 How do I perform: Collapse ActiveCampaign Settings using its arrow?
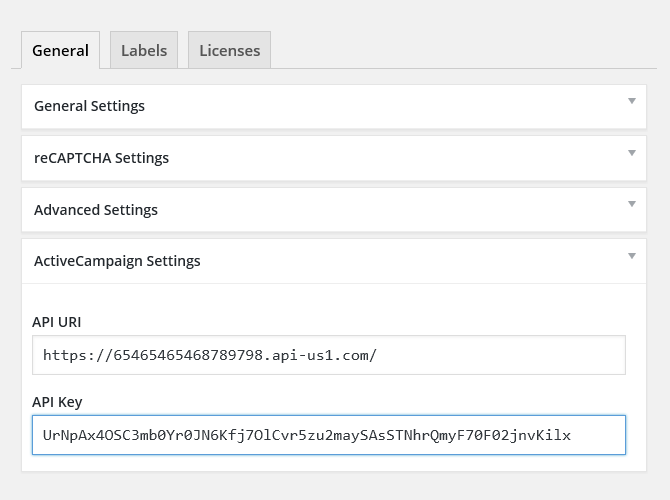tap(632, 256)
